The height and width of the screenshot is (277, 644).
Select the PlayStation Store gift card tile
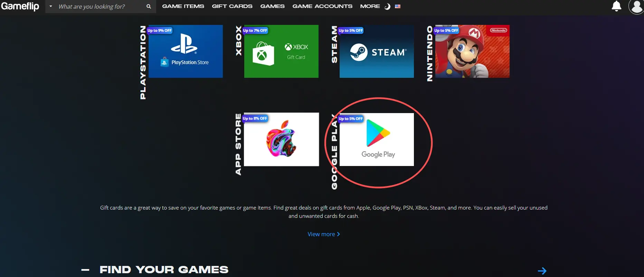186,51
